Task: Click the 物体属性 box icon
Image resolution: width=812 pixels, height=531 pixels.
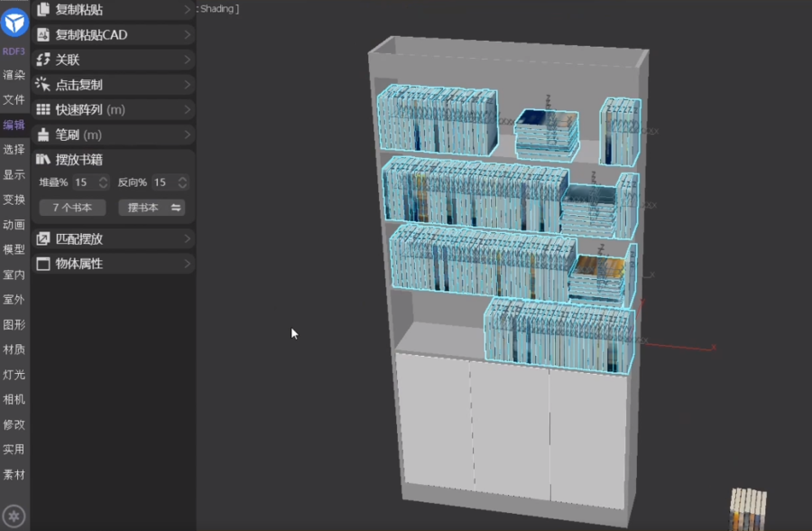Action: click(x=43, y=264)
